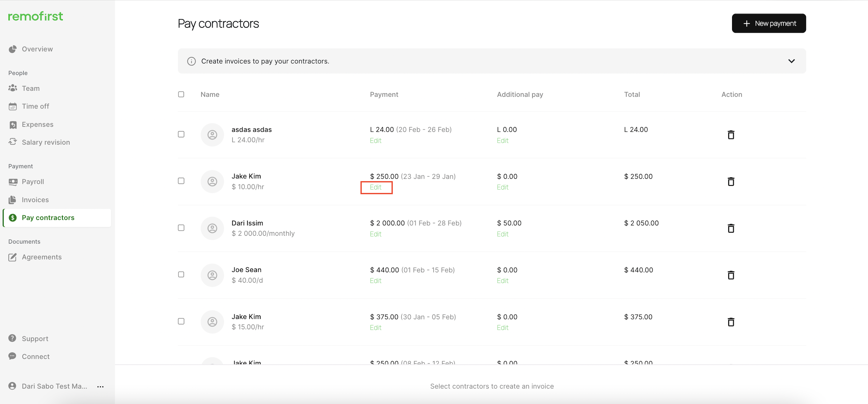Viewport: 868px width, 404px height.
Task: Click the Joe Sean contractor name
Action: [x=246, y=270]
